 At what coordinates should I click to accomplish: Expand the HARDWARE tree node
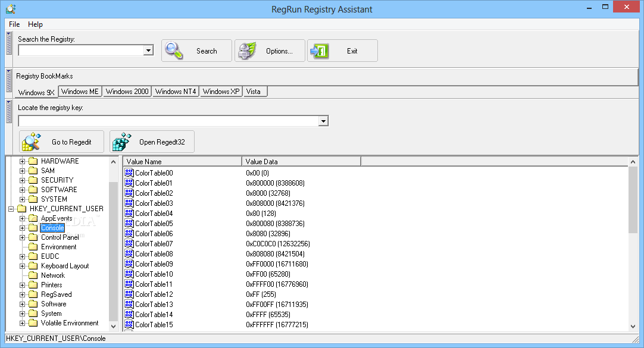(23, 161)
